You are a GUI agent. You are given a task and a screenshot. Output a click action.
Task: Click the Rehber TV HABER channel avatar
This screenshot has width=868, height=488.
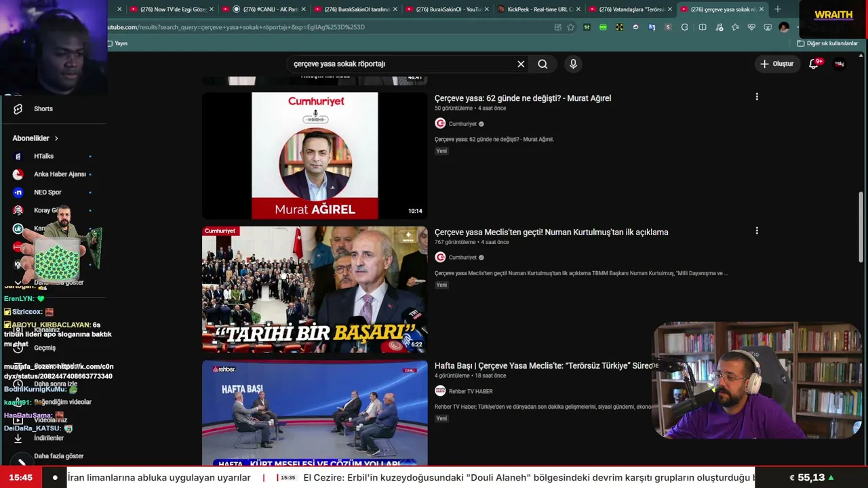click(440, 391)
